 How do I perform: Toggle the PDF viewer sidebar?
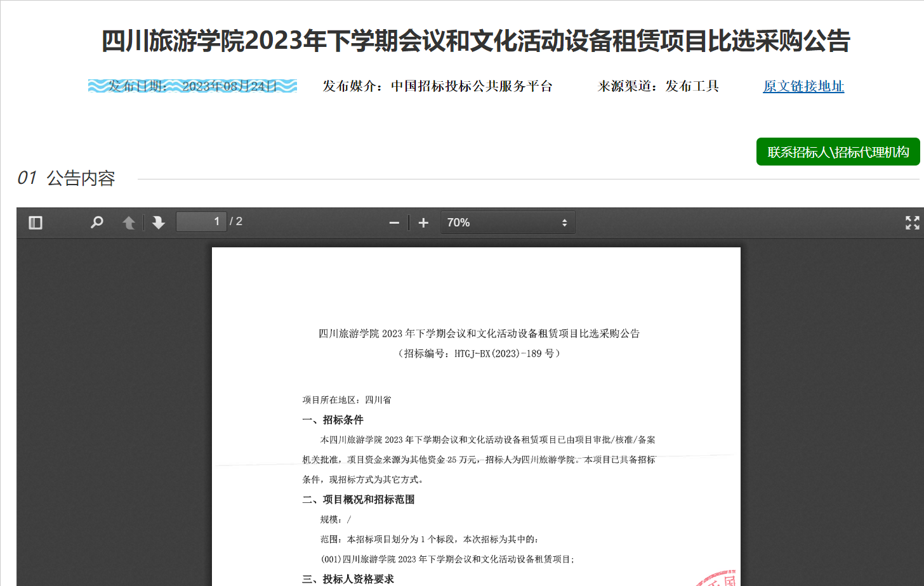point(36,223)
